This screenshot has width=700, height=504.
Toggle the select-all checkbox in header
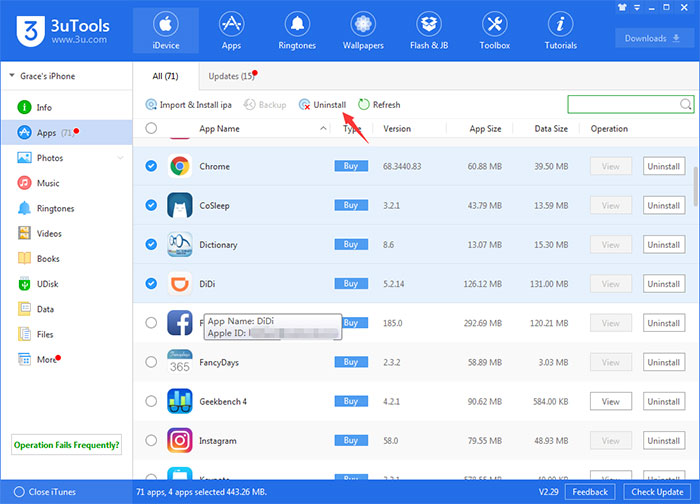point(151,128)
